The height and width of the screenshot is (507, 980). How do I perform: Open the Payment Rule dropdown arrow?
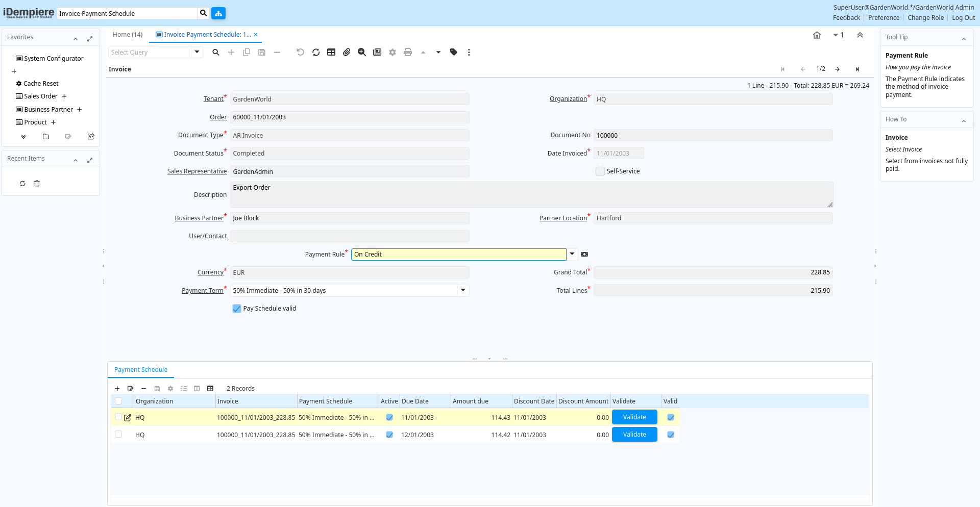572,254
